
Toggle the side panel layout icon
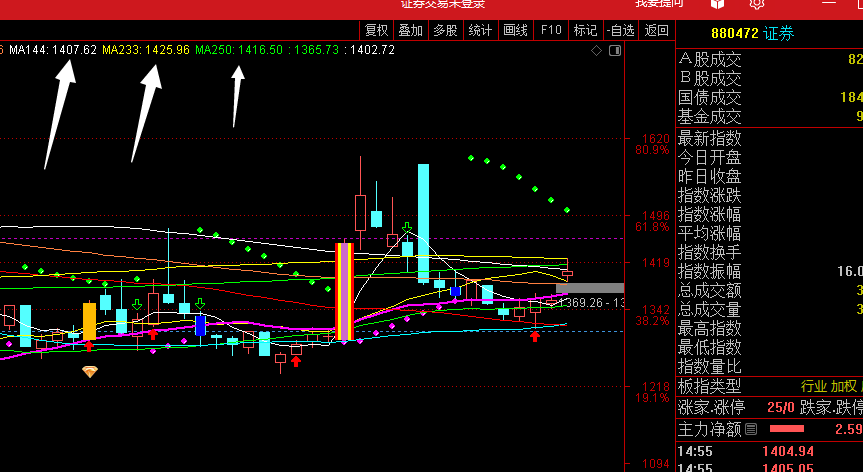click(x=615, y=51)
